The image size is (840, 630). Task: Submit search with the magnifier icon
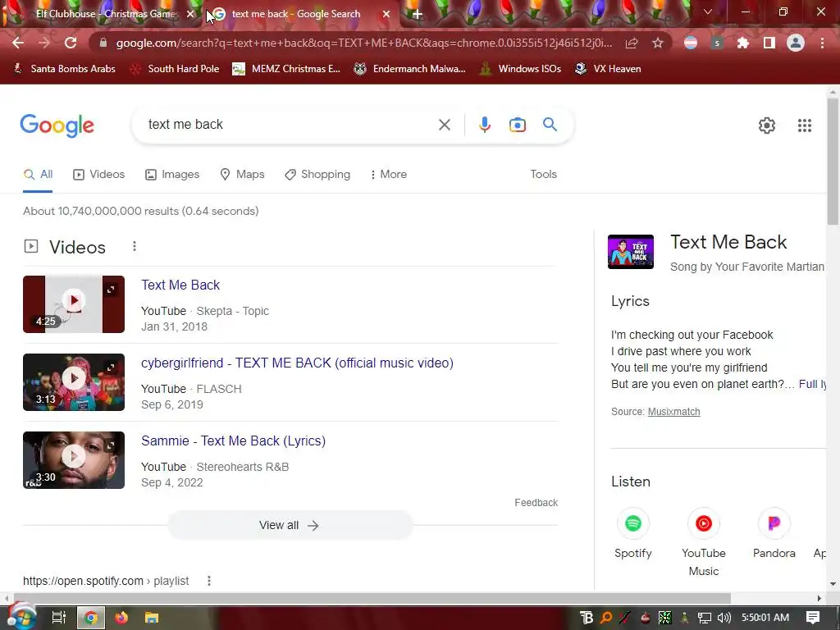point(550,125)
